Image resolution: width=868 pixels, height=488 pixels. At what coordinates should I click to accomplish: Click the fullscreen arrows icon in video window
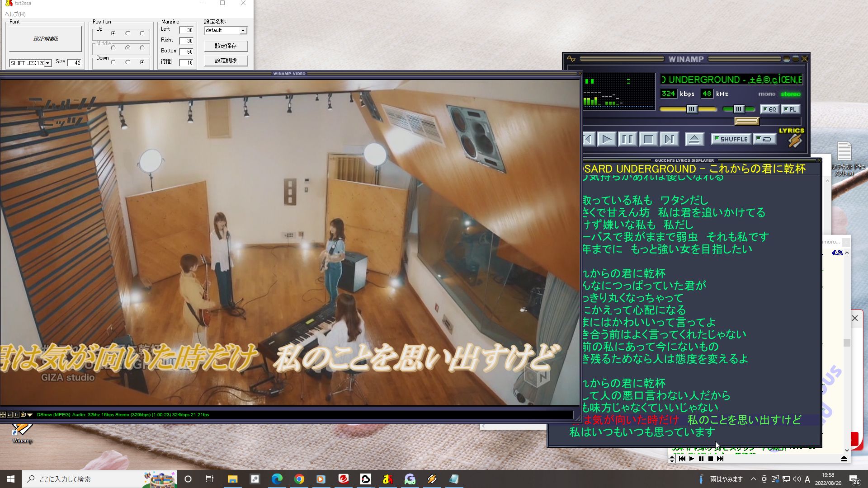tap(3, 414)
